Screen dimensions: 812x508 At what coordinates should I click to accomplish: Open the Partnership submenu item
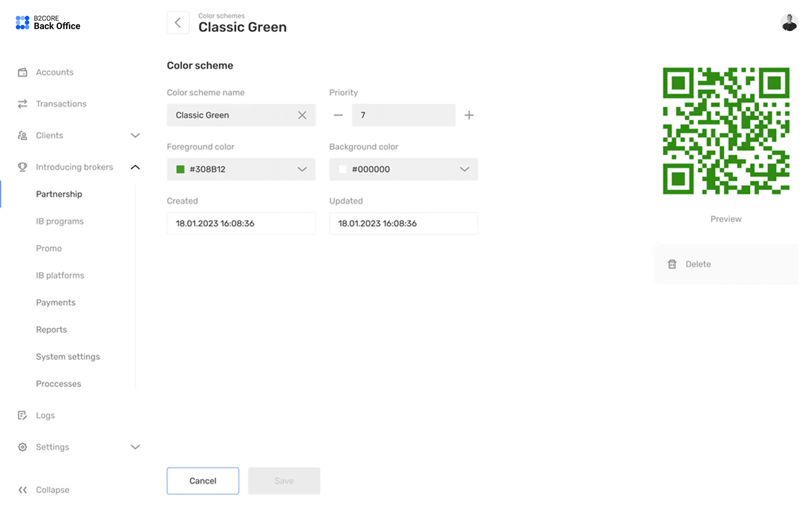point(59,194)
